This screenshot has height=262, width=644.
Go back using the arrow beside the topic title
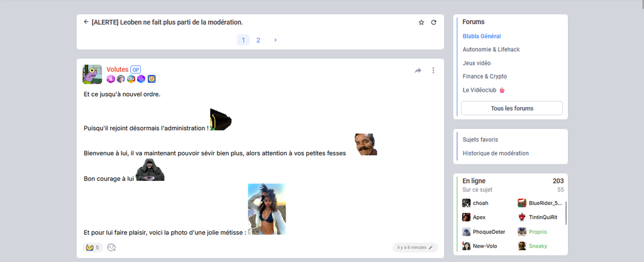point(86,22)
